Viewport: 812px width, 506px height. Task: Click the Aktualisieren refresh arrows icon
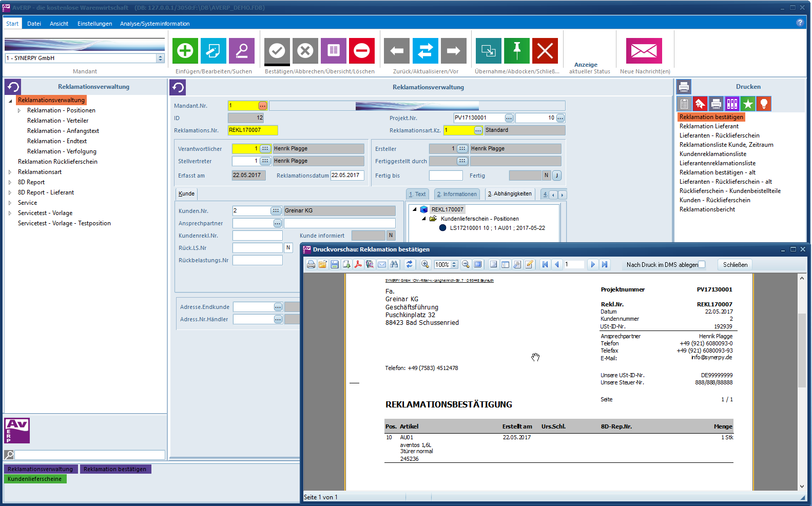pyautogui.click(x=425, y=51)
